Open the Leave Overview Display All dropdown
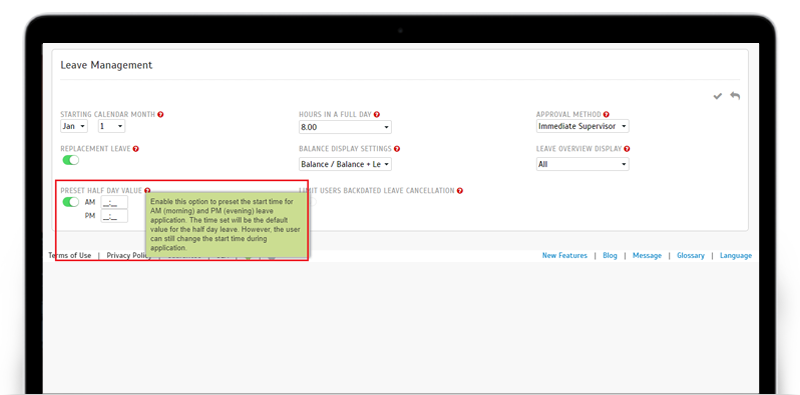This screenshot has height=395, width=800. point(583,164)
